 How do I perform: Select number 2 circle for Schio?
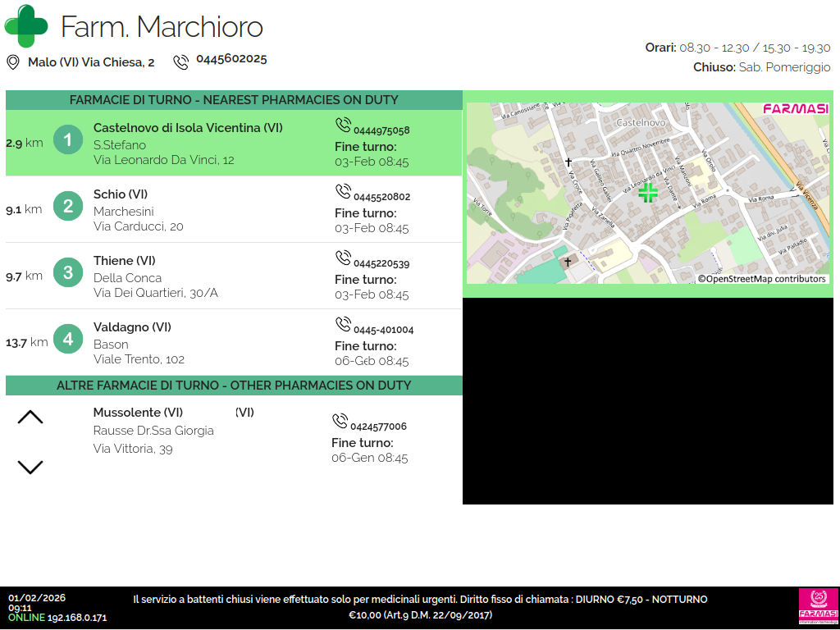tap(68, 206)
